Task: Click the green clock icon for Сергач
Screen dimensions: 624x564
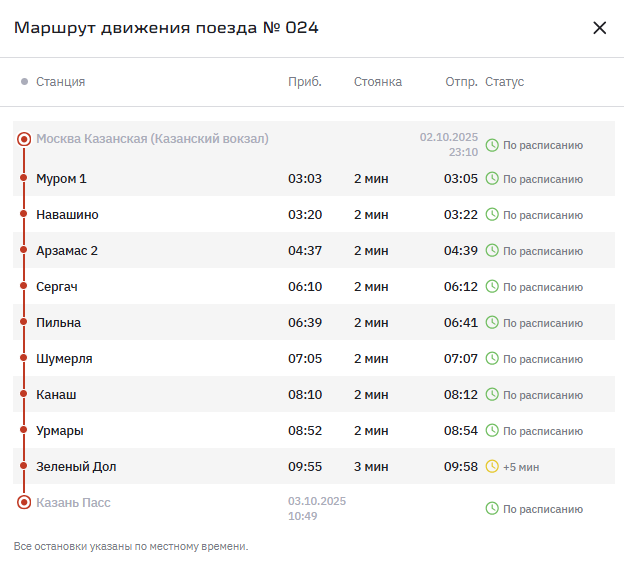Action: click(x=492, y=287)
